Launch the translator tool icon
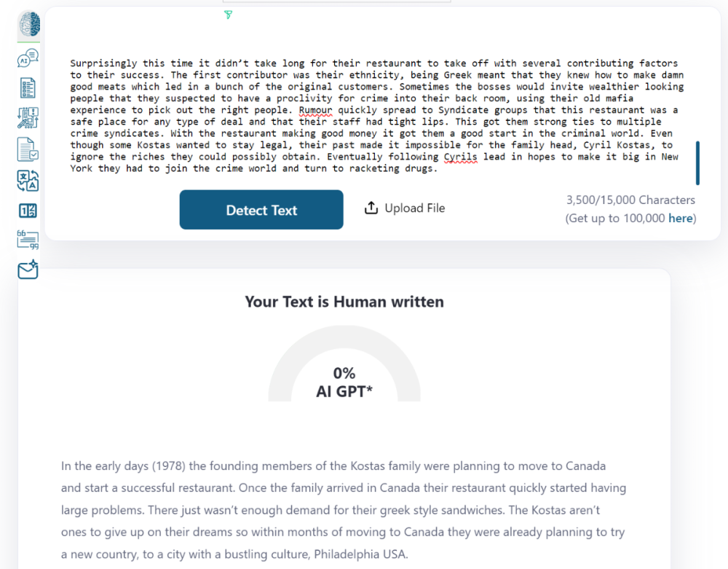 tap(28, 181)
